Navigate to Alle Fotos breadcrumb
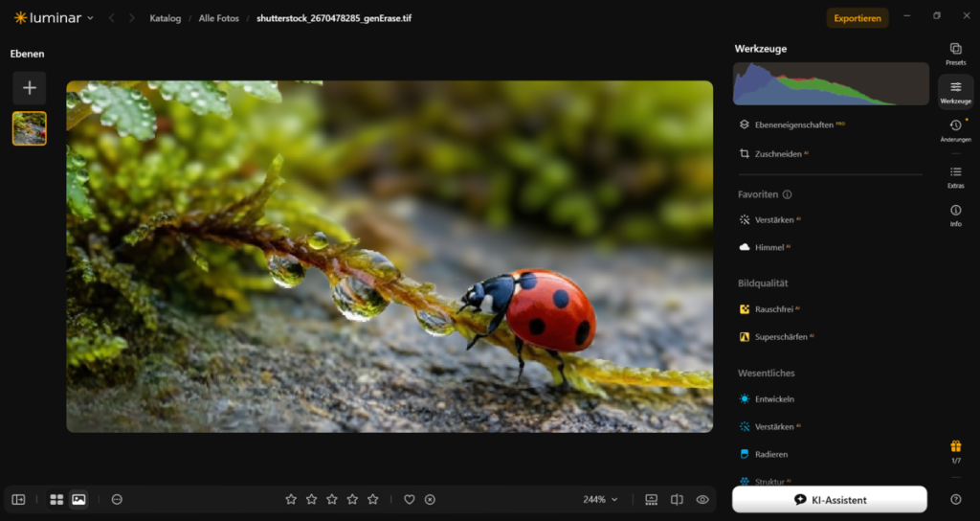 pyautogui.click(x=219, y=18)
